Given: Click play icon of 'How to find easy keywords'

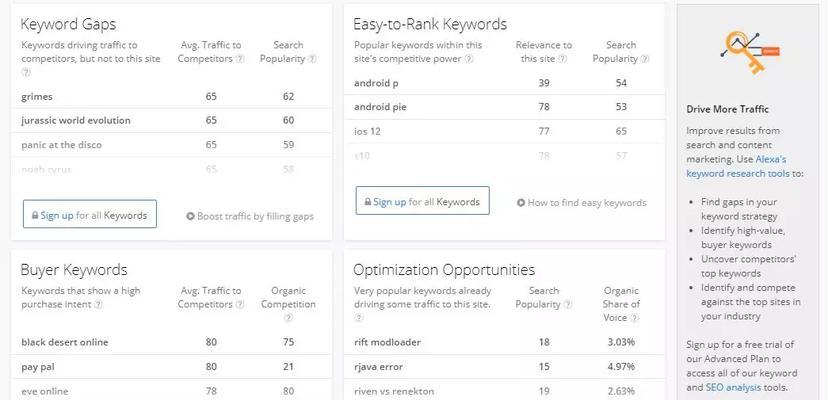Looking at the screenshot, I should [521, 202].
